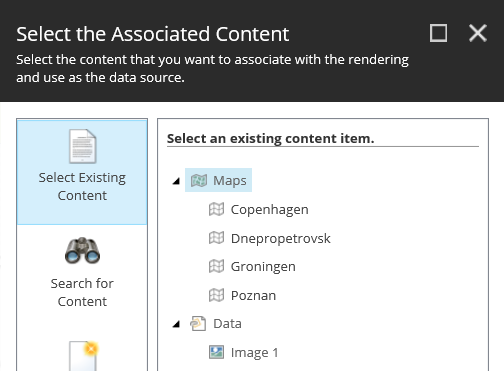Collapse the Maps tree node
This screenshot has height=371, width=504.
176,181
